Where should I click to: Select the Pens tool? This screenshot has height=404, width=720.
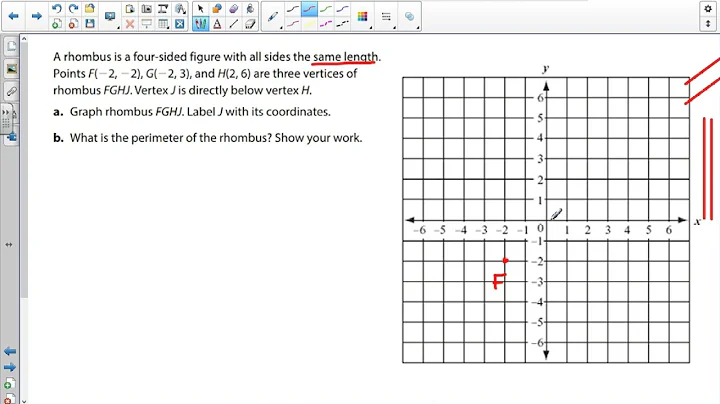pyautogui.click(x=200, y=24)
